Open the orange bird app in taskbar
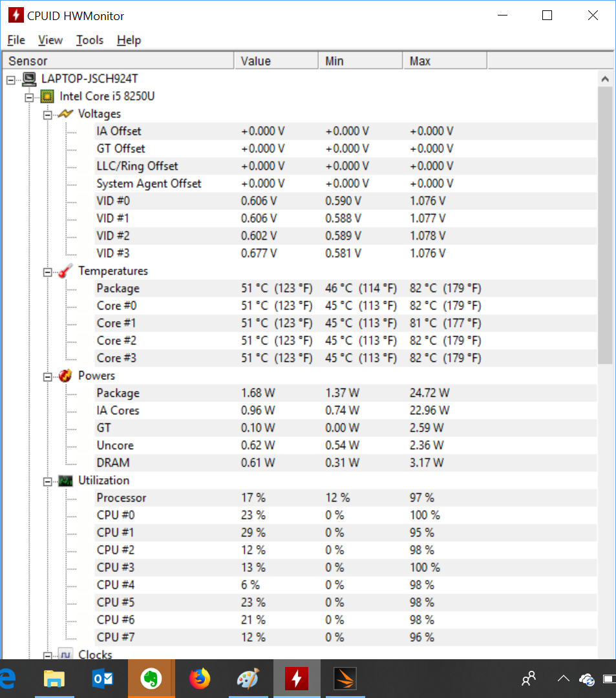 pyautogui.click(x=345, y=679)
